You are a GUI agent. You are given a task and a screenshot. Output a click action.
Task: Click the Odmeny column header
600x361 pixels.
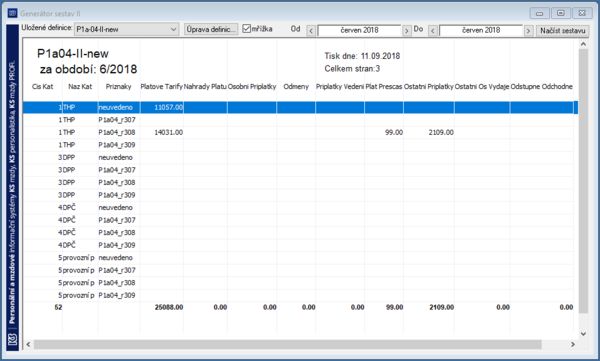(296, 87)
